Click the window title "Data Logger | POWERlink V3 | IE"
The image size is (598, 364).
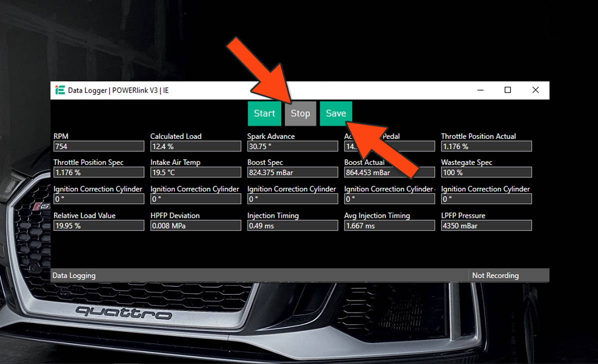point(118,90)
